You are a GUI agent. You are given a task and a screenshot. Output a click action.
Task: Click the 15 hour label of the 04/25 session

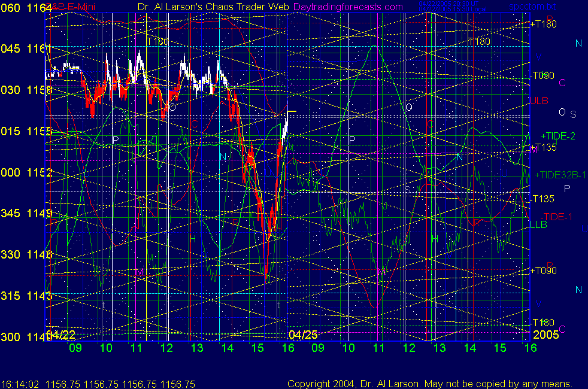pyautogui.click(x=500, y=348)
